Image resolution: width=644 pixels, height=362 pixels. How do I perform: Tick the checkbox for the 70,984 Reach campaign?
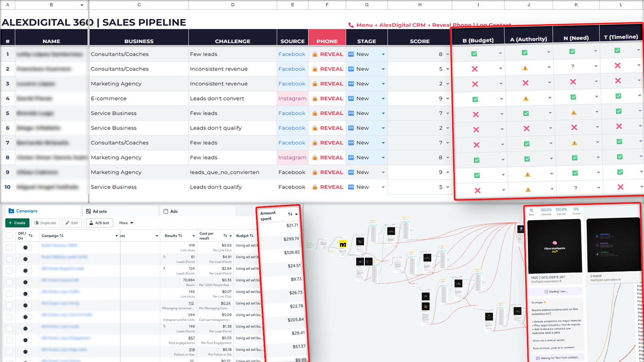point(9,282)
